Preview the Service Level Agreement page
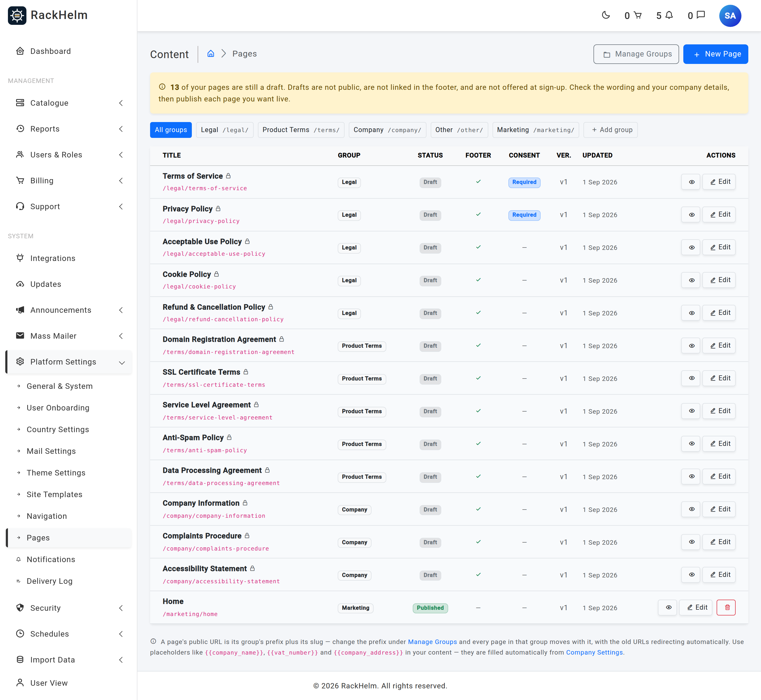 click(x=691, y=411)
